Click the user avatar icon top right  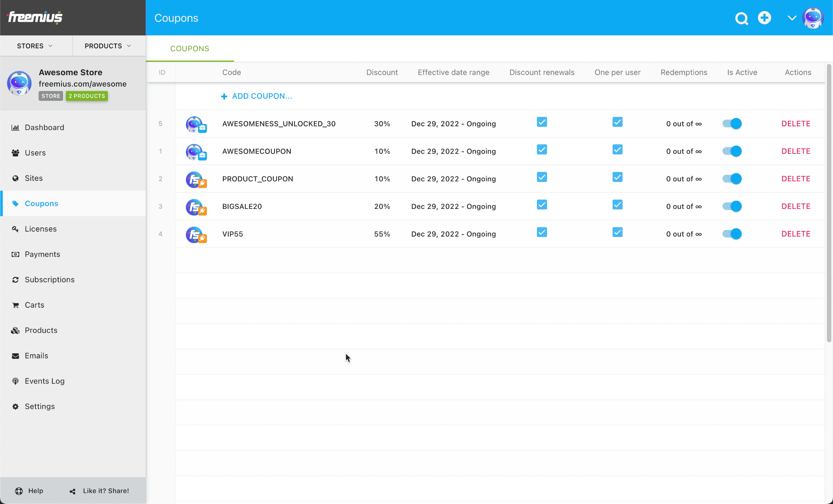pyautogui.click(x=815, y=18)
